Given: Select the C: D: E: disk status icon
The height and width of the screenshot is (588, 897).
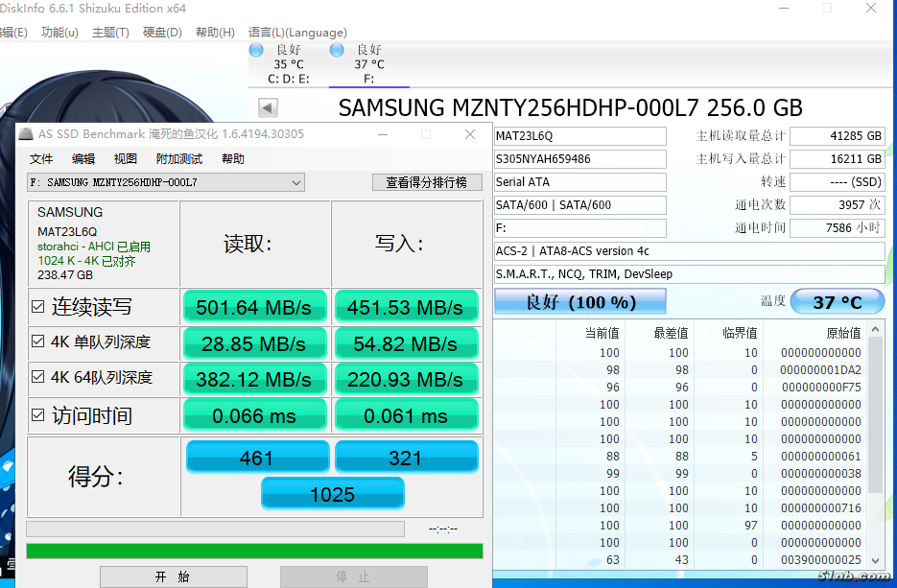Looking at the screenshot, I should click(256, 50).
